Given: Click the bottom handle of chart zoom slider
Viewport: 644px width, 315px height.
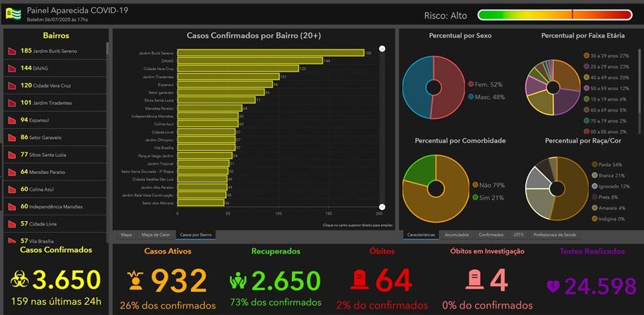Looking at the screenshot, I should pos(382,207).
